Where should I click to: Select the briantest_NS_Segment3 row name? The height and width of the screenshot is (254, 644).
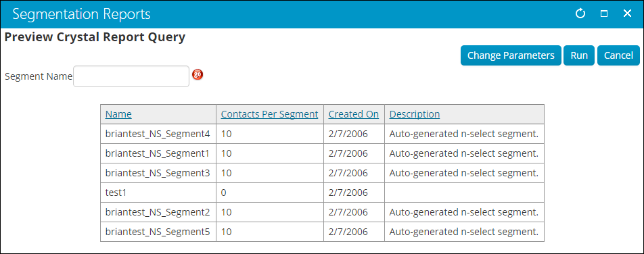[x=158, y=173]
